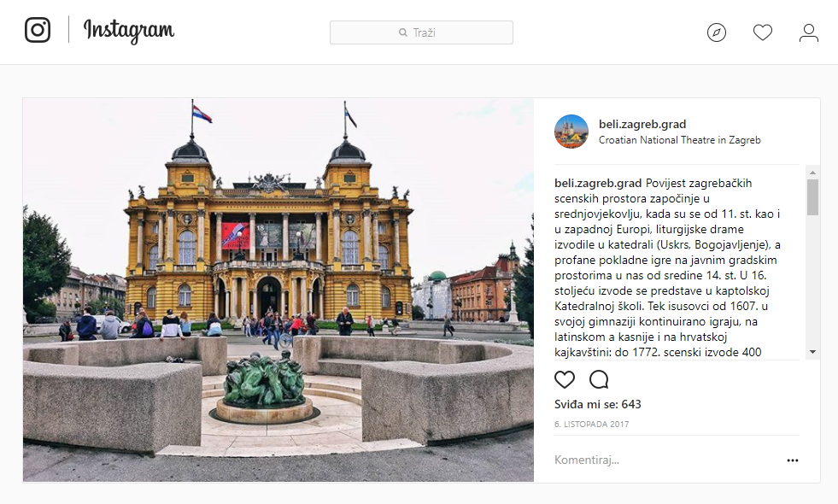This screenshot has width=838, height=504.
Task: Open the beli.zagreb.grad username in post header
Action: pos(642,124)
